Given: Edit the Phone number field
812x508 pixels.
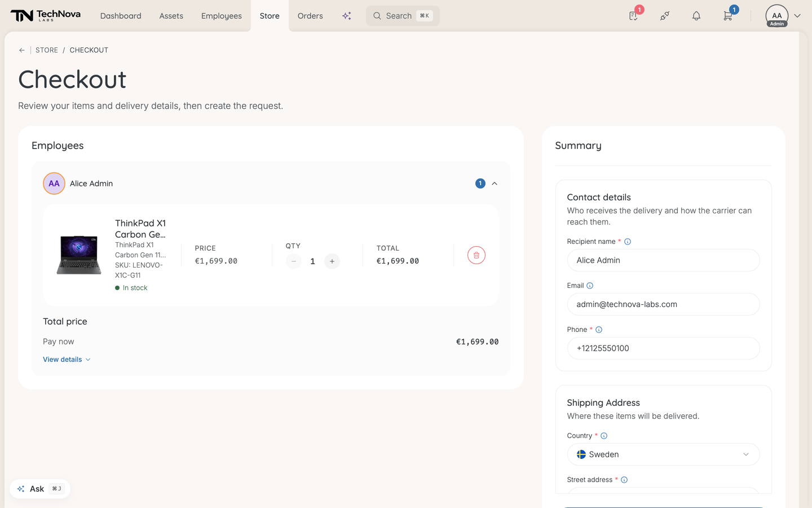Looking at the screenshot, I should click(663, 348).
